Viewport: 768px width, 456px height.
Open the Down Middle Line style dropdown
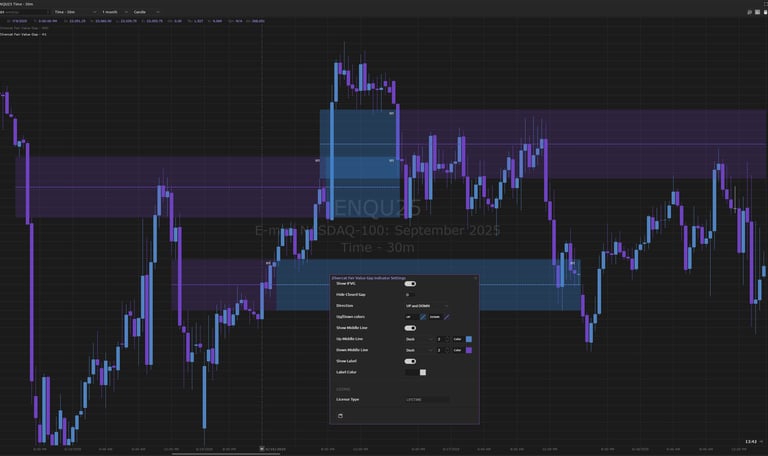[x=419, y=350]
